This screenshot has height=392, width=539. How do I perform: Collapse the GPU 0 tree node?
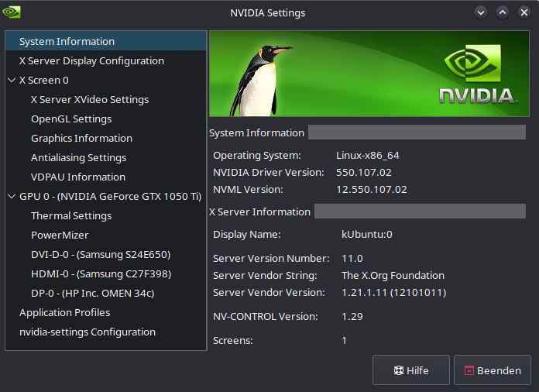(12, 196)
